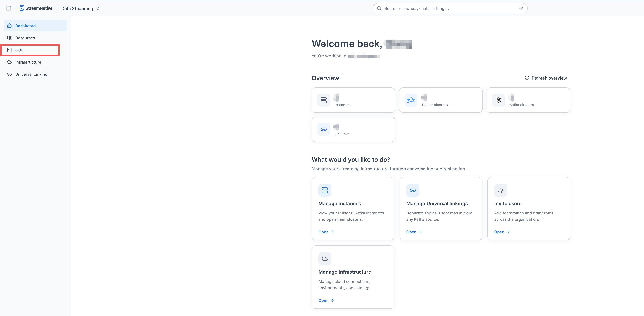Click the Refresh overview button
Screen dimensions: 644x316
point(546,78)
